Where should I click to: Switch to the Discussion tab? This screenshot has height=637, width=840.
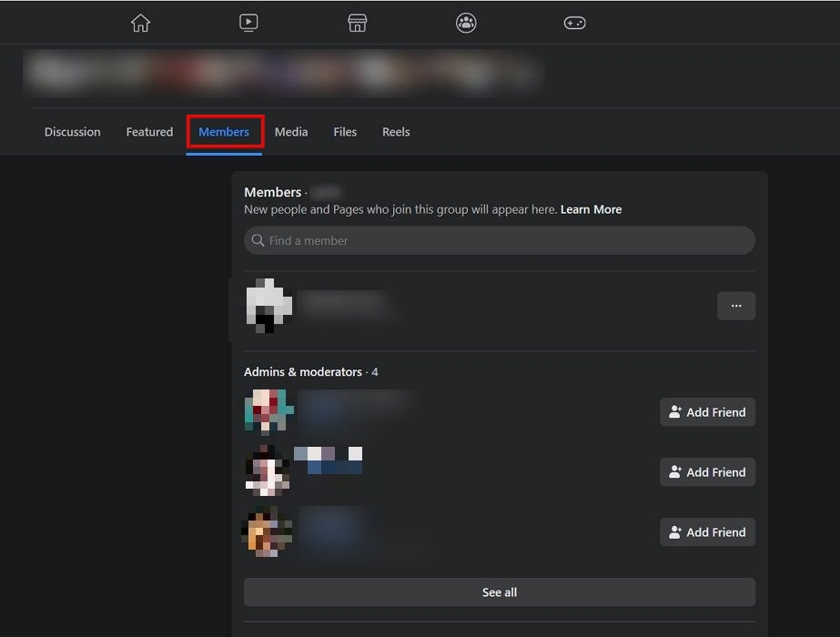click(x=72, y=131)
